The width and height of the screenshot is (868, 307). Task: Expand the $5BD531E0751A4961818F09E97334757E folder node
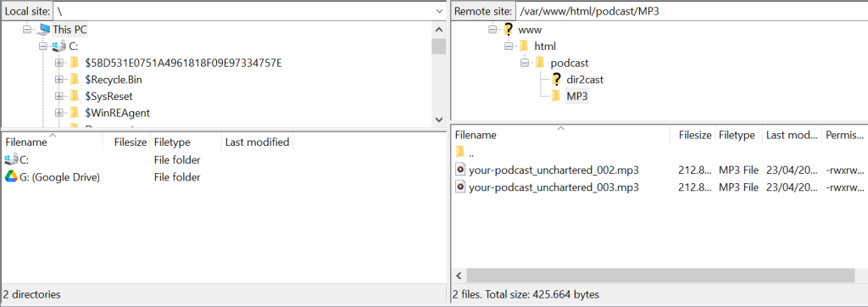click(x=59, y=63)
